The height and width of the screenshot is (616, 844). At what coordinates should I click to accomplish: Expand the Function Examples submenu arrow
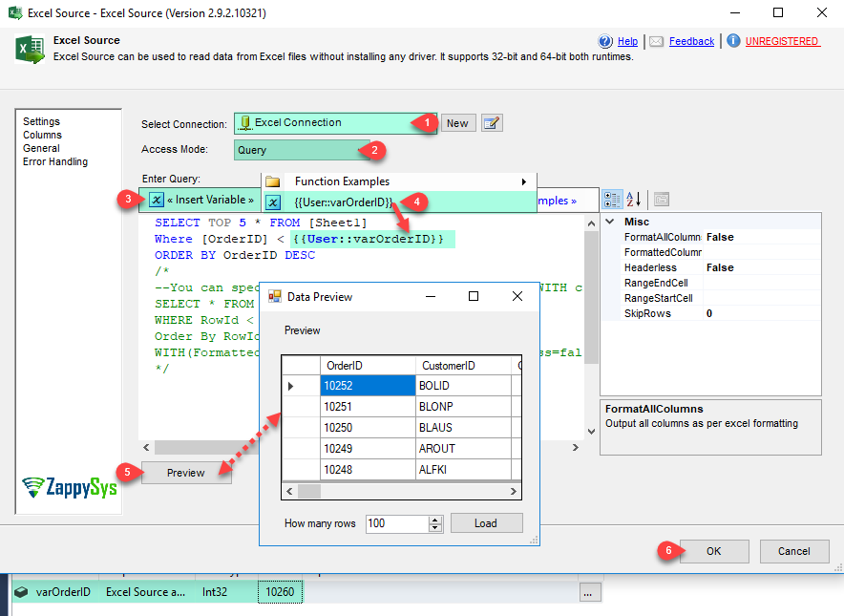tap(524, 181)
